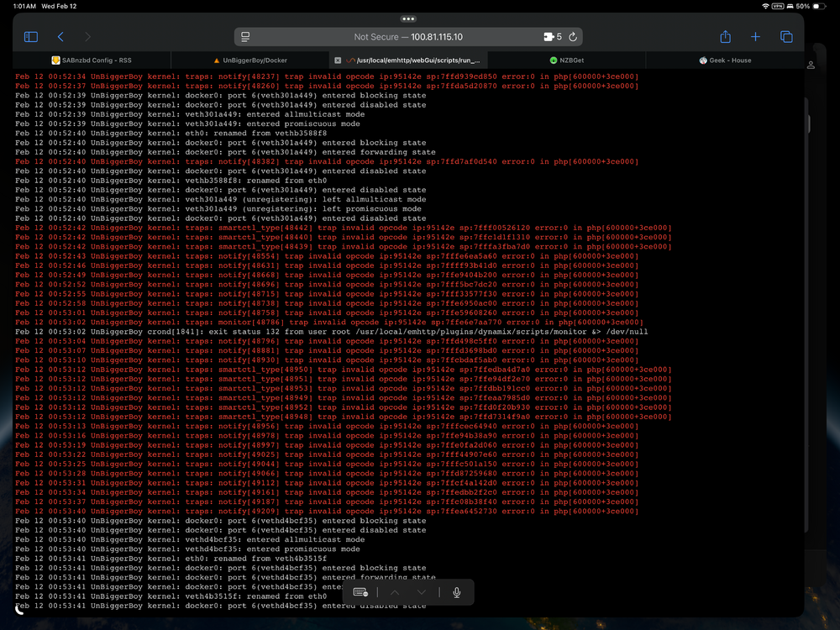Close the current log tab
This screenshot has width=840, height=630.
pyautogui.click(x=338, y=60)
